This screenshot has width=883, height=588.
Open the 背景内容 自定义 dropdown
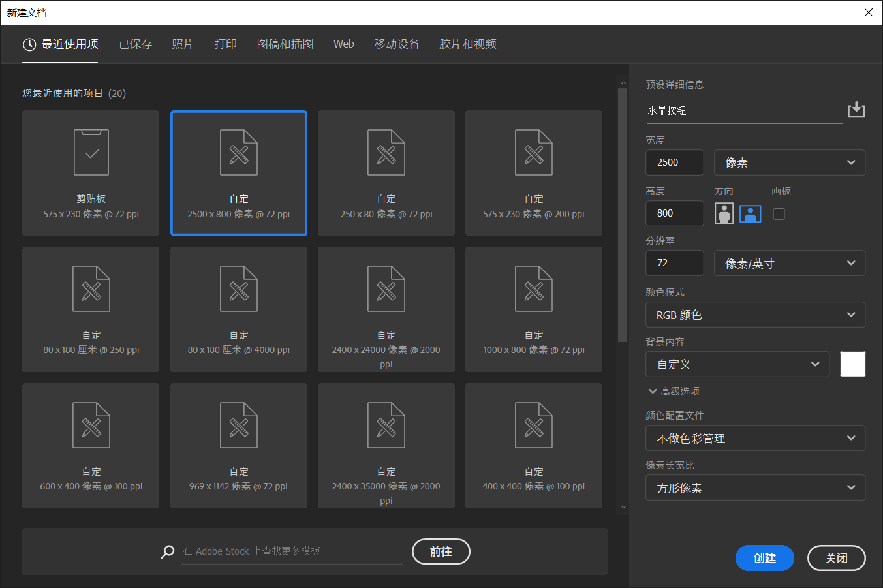pyautogui.click(x=737, y=364)
